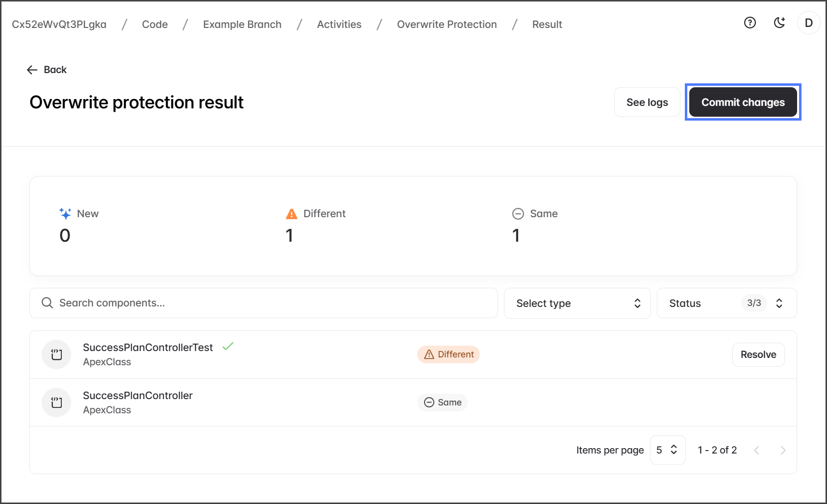Focus the Search components field

pyautogui.click(x=264, y=303)
